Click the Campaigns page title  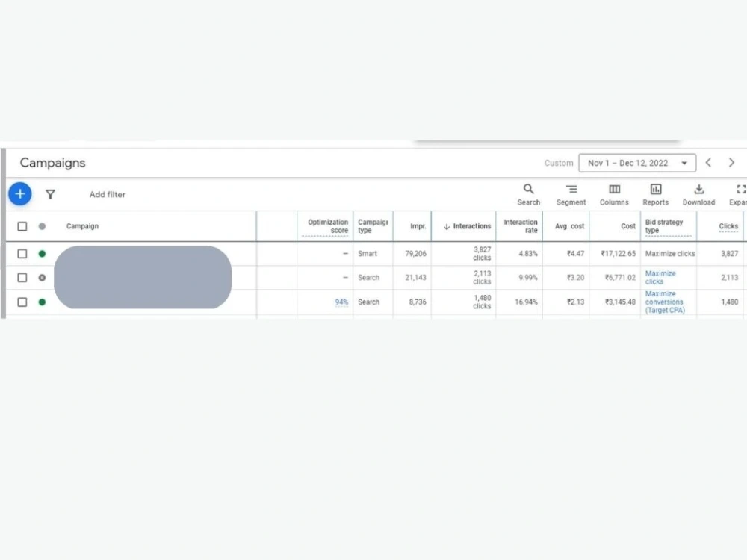(52, 163)
